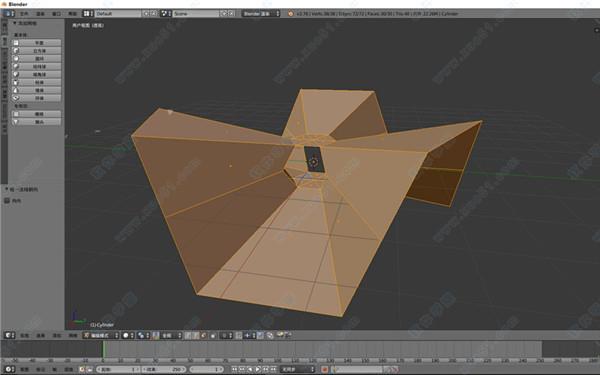
Task: Add a Monkey mesh primitive
Action: point(36,122)
